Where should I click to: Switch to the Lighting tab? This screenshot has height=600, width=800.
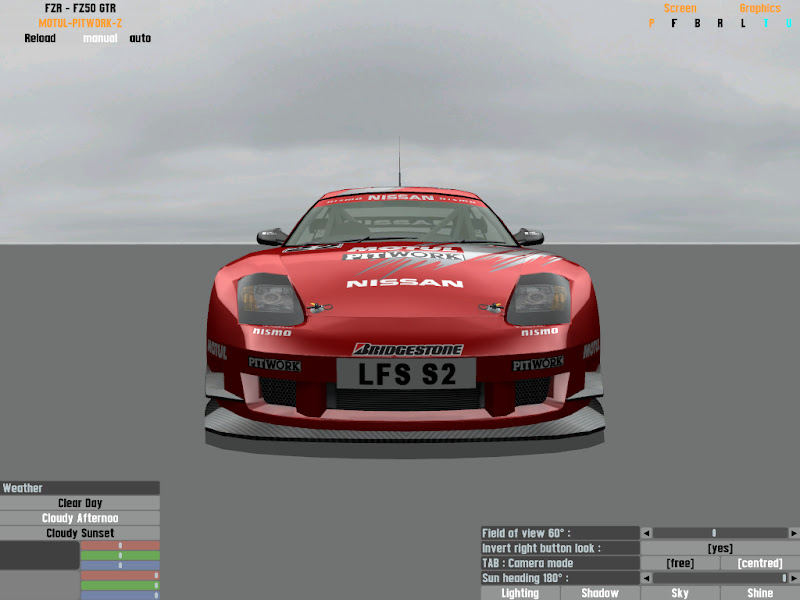click(520, 593)
